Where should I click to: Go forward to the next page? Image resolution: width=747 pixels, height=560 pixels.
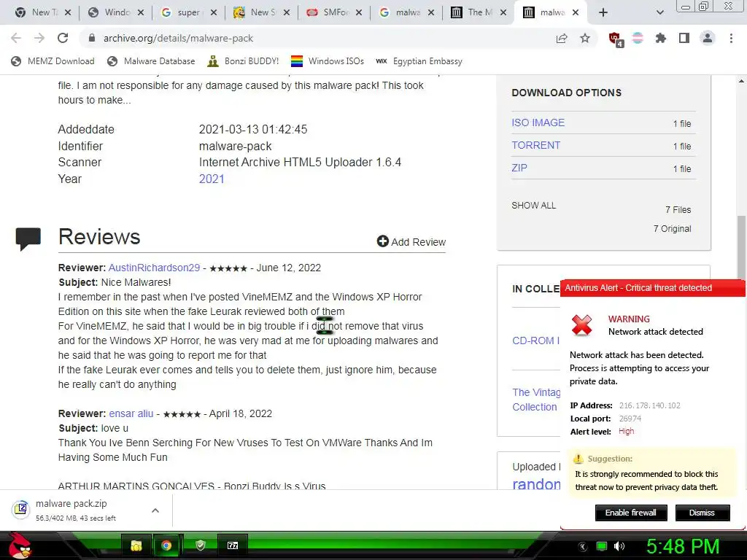tap(39, 38)
